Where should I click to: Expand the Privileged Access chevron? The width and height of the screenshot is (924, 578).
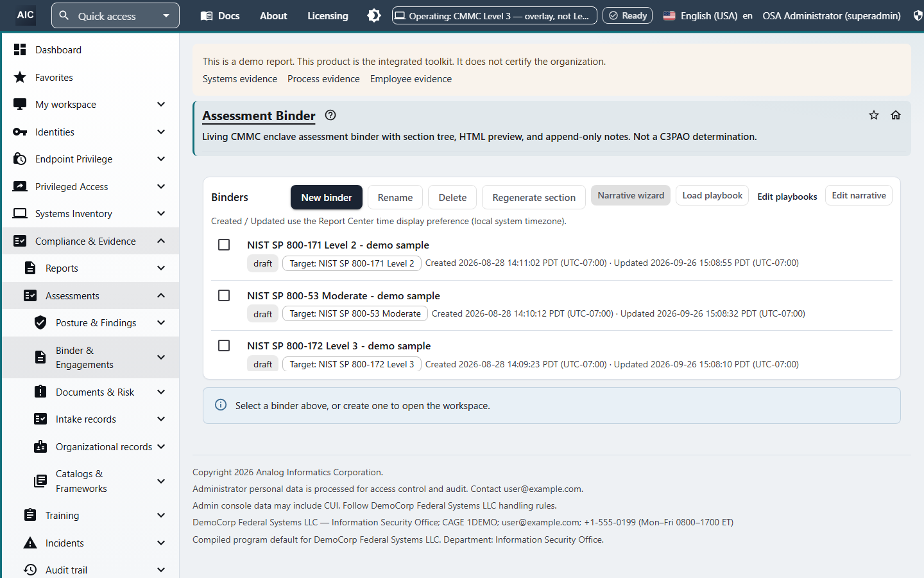tap(161, 186)
